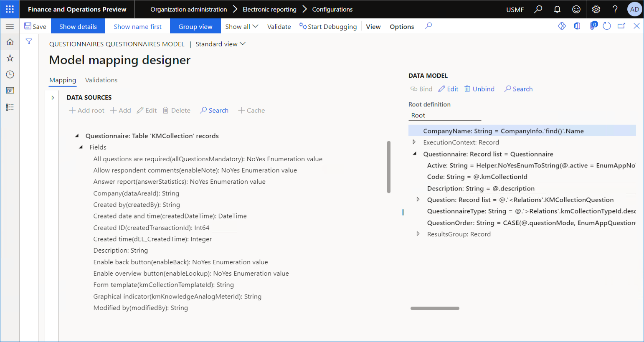Open the notifications bell
This screenshot has width=644, height=342.
coord(557,9)
